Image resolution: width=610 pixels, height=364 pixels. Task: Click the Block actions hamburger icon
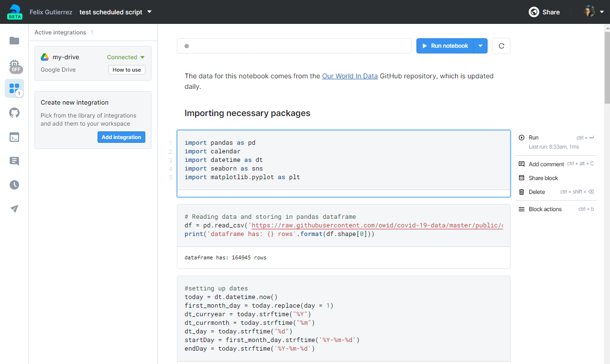coord(522,209)
